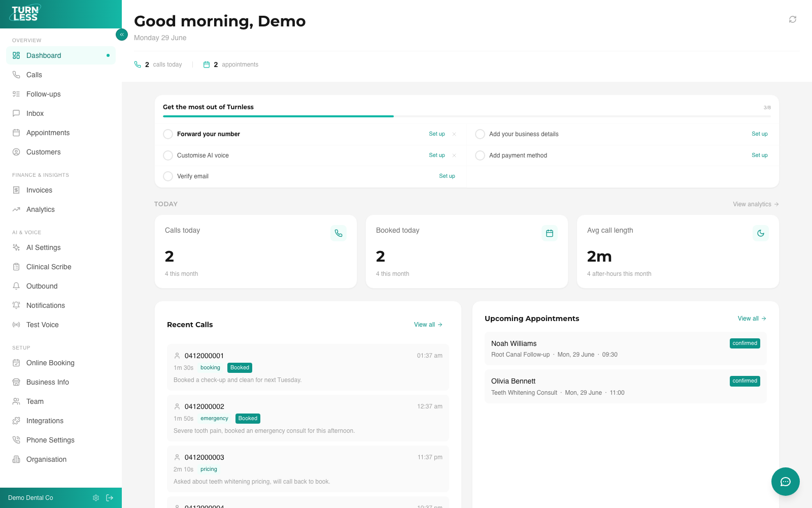Tick the Add payment method circle
This screenshot has width=812, height=508.
click(480, 155)
